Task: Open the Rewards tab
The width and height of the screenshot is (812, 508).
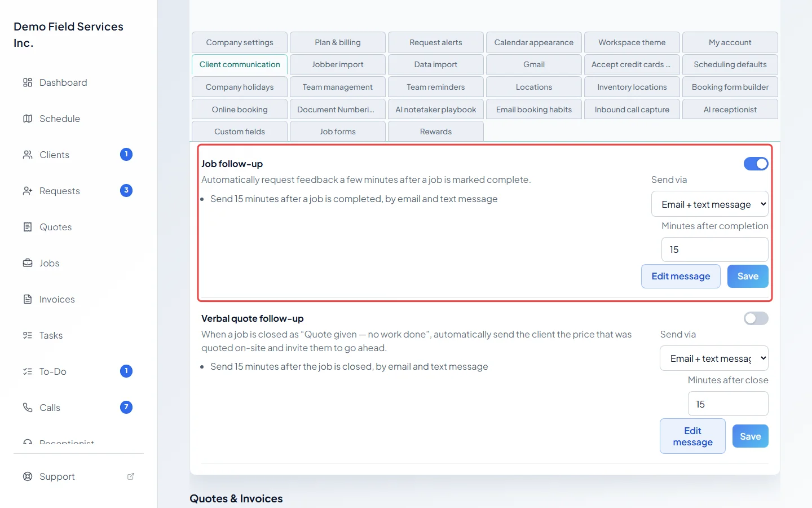Action: [x=436, y=132]
